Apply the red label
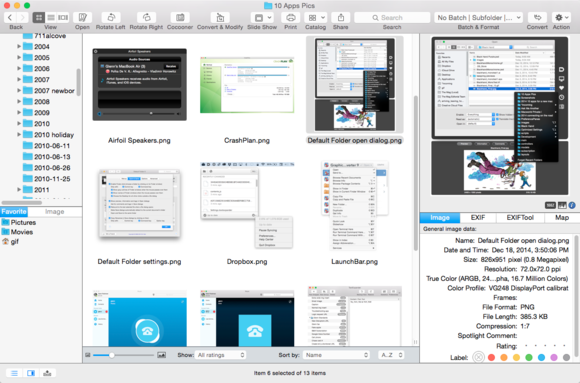The image size is (580, 383). tap(491, 357)
